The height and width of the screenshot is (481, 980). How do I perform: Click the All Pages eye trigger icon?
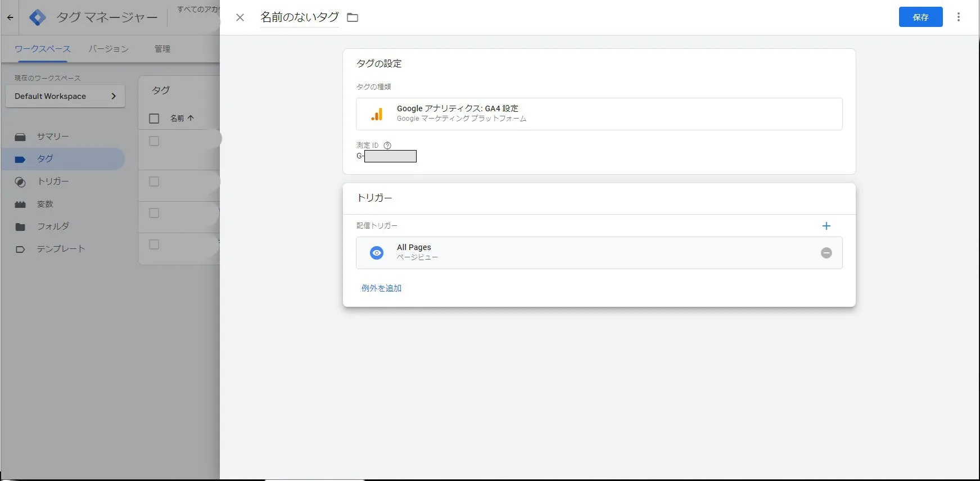click(x=377, y=253)
